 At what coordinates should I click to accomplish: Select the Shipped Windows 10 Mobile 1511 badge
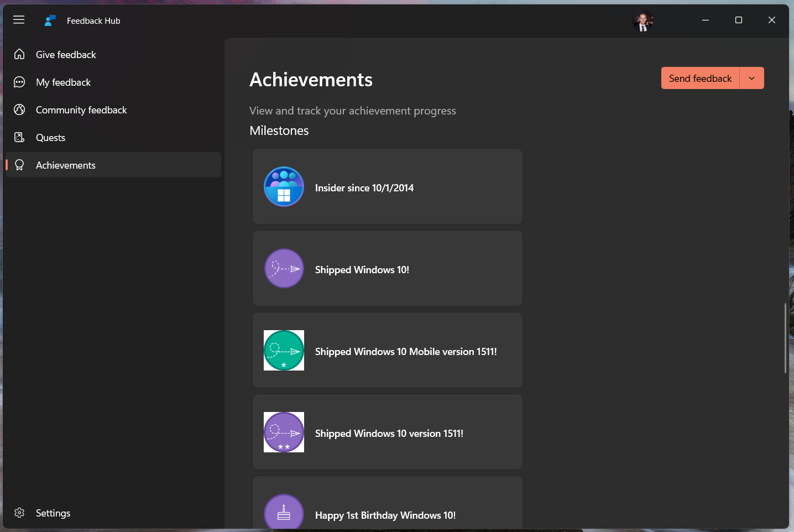(x=284, y=350)
